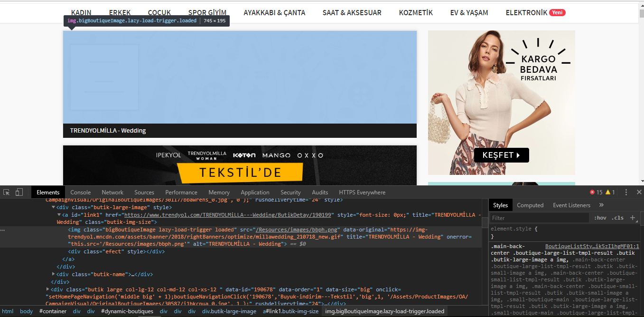Image resolution: width=644 pixels, height=317 pixels.
Task: Expand the div.butik-name node
Action: click(54, 274)
